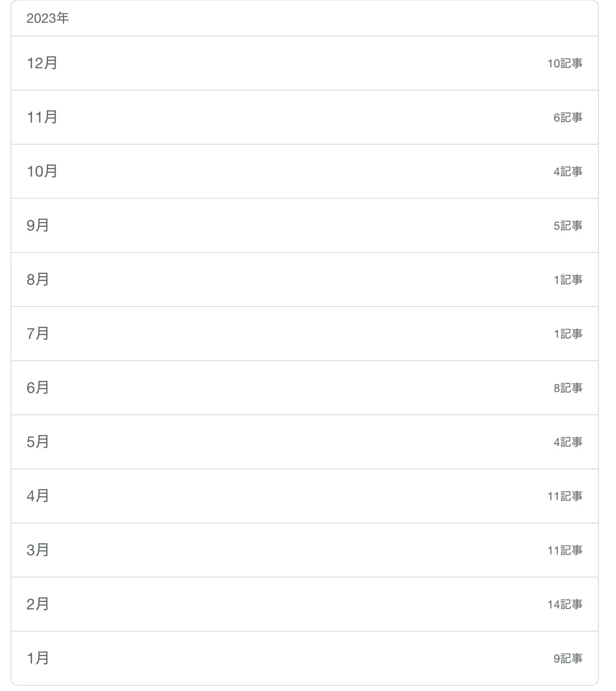The height and width of the screenshot is (691, 616).
Task: Open the 12月 archive row
Action: pyautogui.click(x=304, y=63)
